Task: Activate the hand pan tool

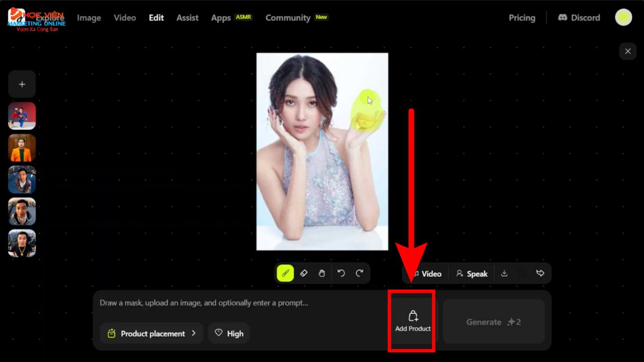Action: tap(321, 273)
